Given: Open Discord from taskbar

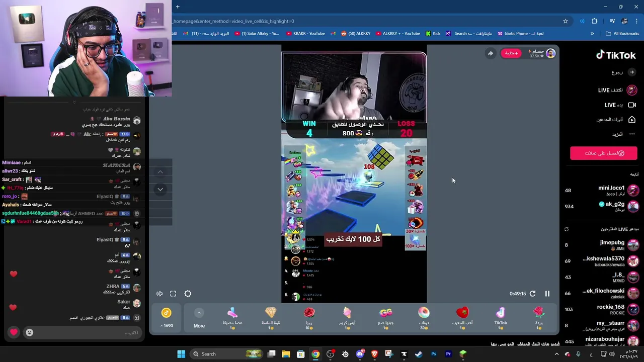Looking at the screenshot, I should (360, 354).
